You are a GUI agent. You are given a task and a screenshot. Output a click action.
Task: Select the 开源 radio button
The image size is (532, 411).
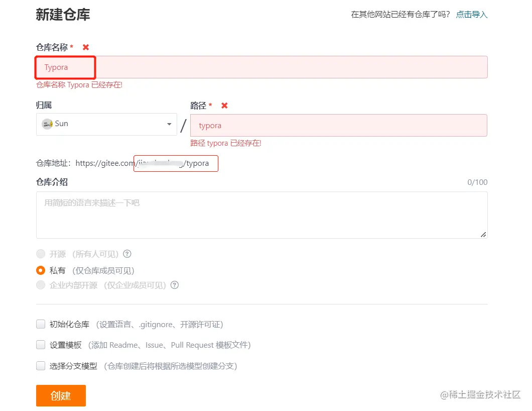coord(41,254)
